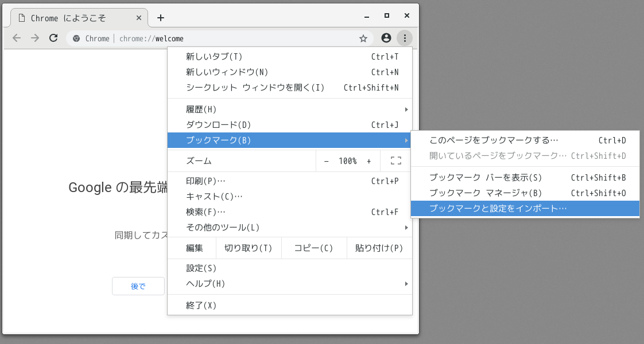Choose 終了(X) to quit Chrome
Screen dimensions: 644x344
pyautogui.click(x=290, y=306)
